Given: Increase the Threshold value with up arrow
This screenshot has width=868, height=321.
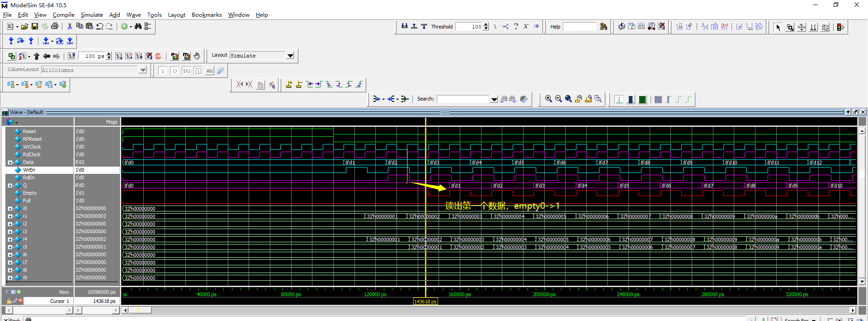Looking at the screenshot, I should coord(486,24).
